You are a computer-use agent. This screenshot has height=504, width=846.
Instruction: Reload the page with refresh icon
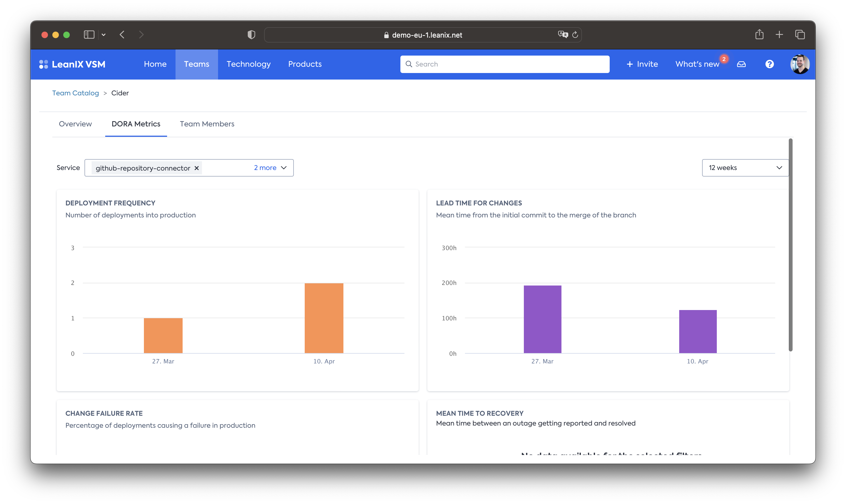(575, 35)
